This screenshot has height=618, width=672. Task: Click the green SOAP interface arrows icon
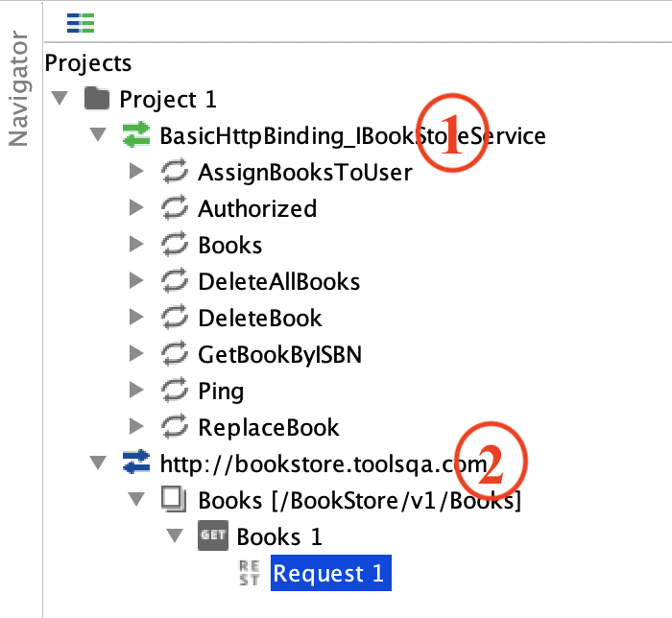click(137, 135)
